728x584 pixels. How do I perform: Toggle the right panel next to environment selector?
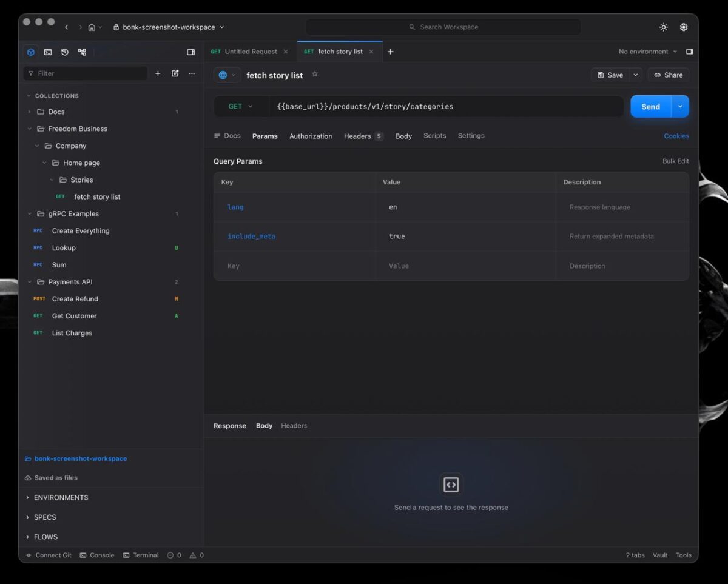[689, 52]
